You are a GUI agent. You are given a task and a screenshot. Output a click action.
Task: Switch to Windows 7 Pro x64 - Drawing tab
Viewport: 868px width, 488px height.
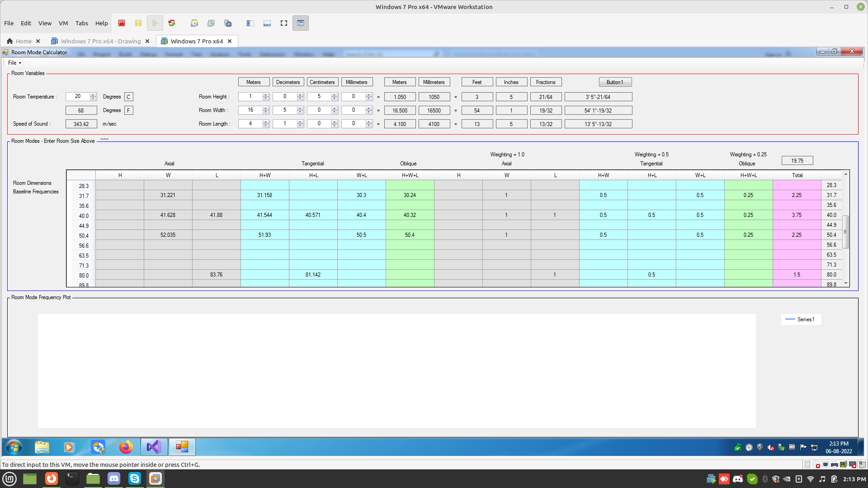(x=100, y=41)
